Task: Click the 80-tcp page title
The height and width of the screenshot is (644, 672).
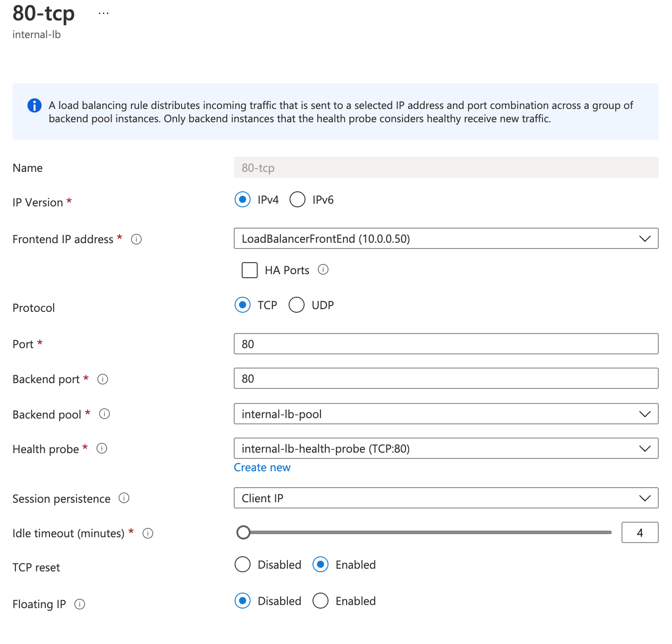Action: coord(43,13)
